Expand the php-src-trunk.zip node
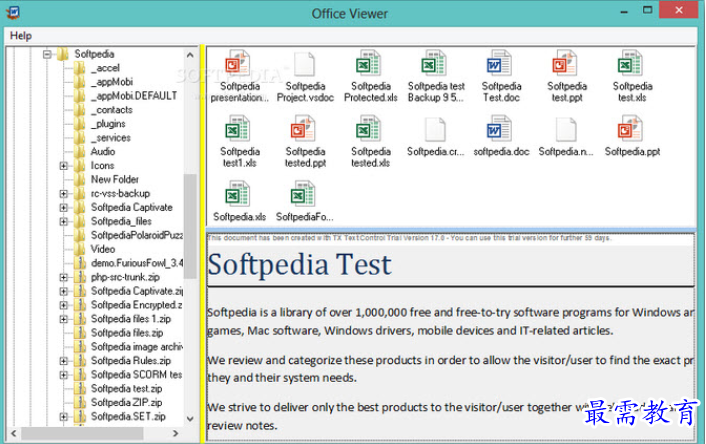Image resolution: width=706 pixels, height=444 pixels. click(x=63, y=277)
